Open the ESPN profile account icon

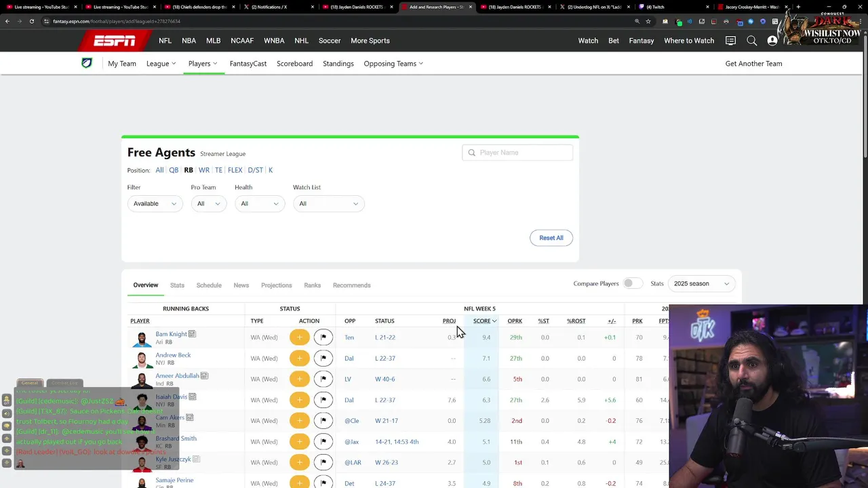coord(772,41)
